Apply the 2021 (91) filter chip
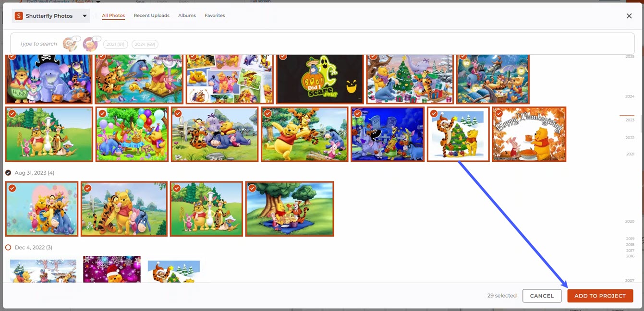Image resolution: width=644 pixels, height=311 pixels. [x=115, y=44]
